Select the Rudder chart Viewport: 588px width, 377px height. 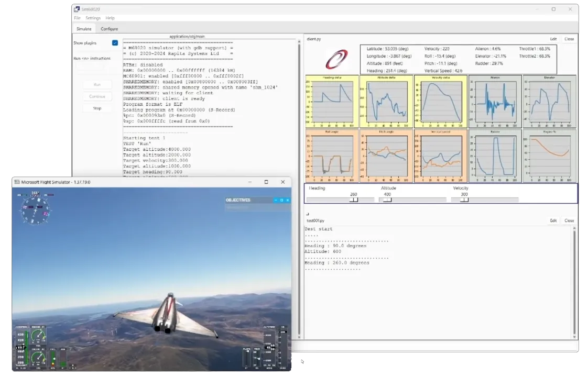495,156
